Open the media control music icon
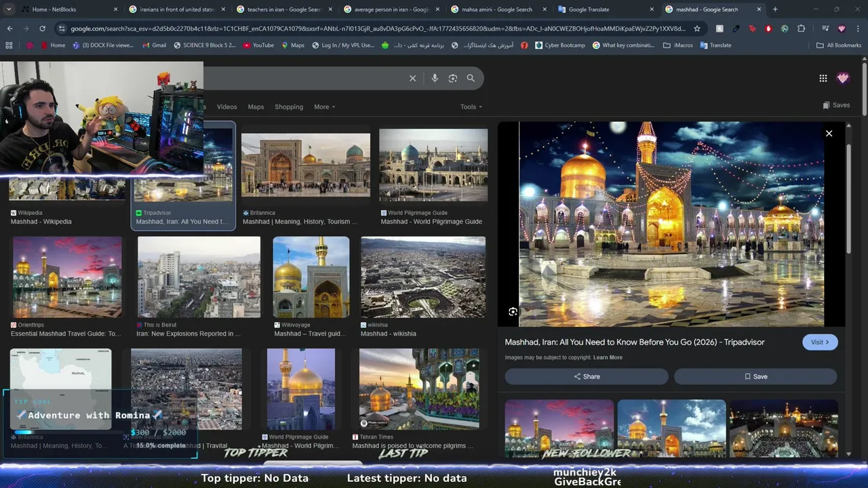 [x=825, y=28]
